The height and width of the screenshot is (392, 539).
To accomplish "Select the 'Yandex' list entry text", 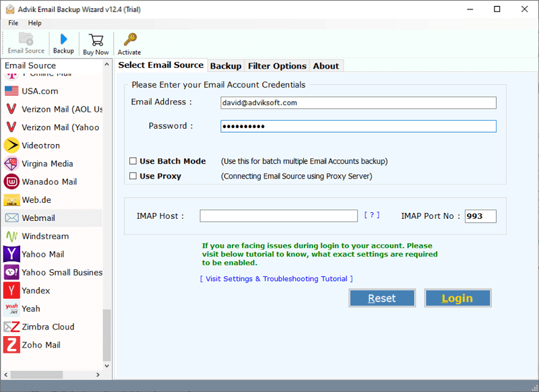I will tap(36, 291).
